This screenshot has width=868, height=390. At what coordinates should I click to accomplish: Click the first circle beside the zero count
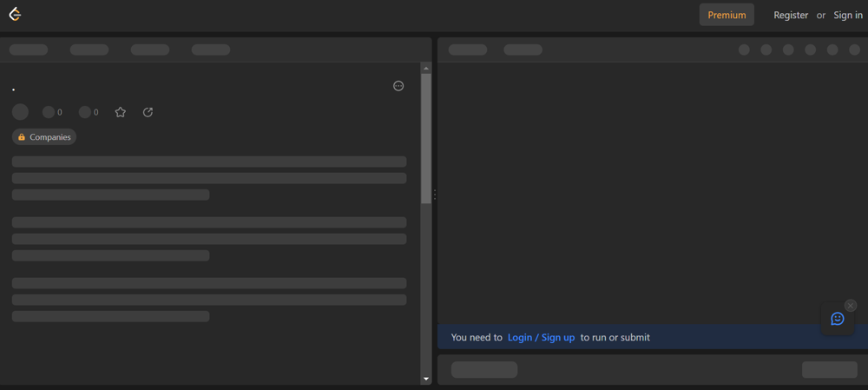pyautogui.click(x=49, y=112)
